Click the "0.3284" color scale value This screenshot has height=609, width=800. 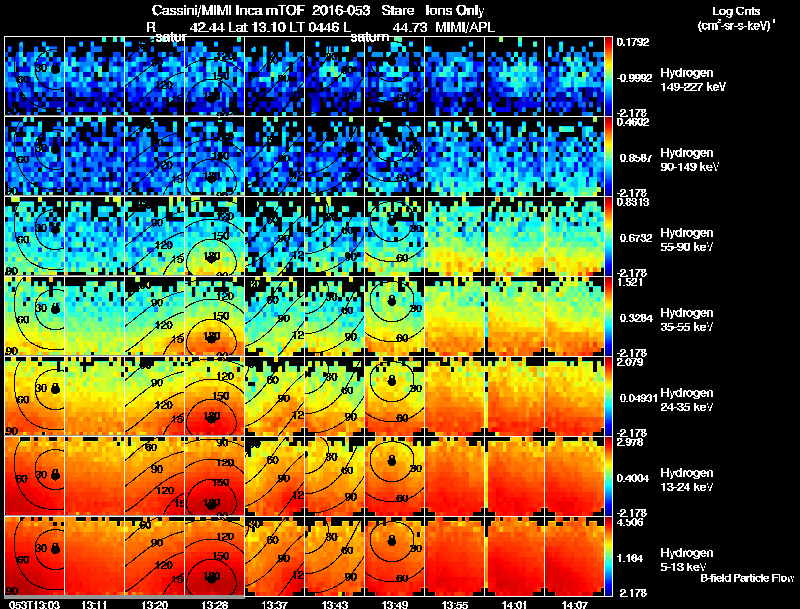pyautogui.click(x=636, y=318)
